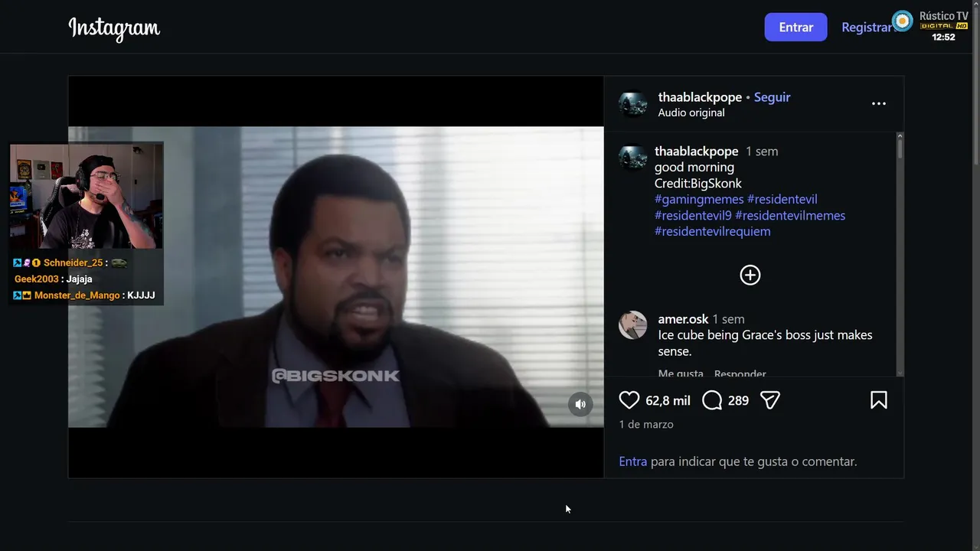Open thaablackpope username in caption
This screenshot has height=551, width=980.
pos(697,152)
